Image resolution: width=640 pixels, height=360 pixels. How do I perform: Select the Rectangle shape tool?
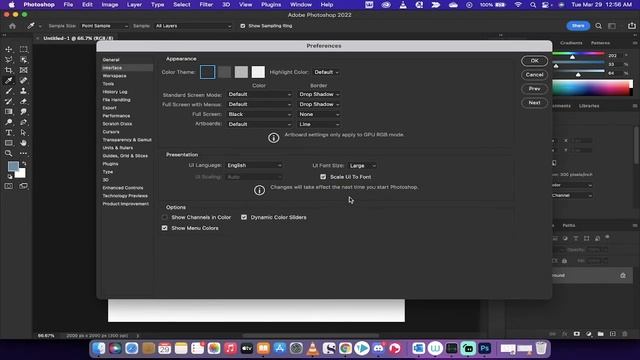[x=9, y=143]
